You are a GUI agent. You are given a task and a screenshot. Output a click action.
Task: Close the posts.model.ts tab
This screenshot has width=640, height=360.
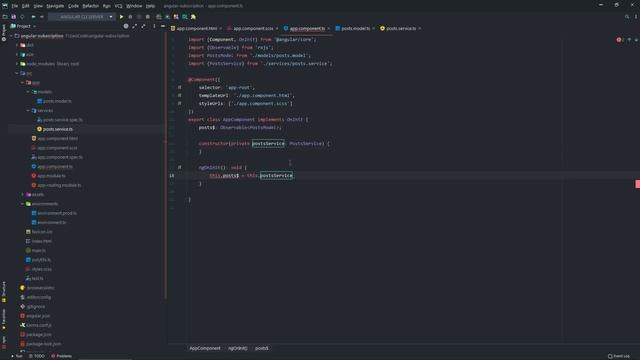(373, 29)
